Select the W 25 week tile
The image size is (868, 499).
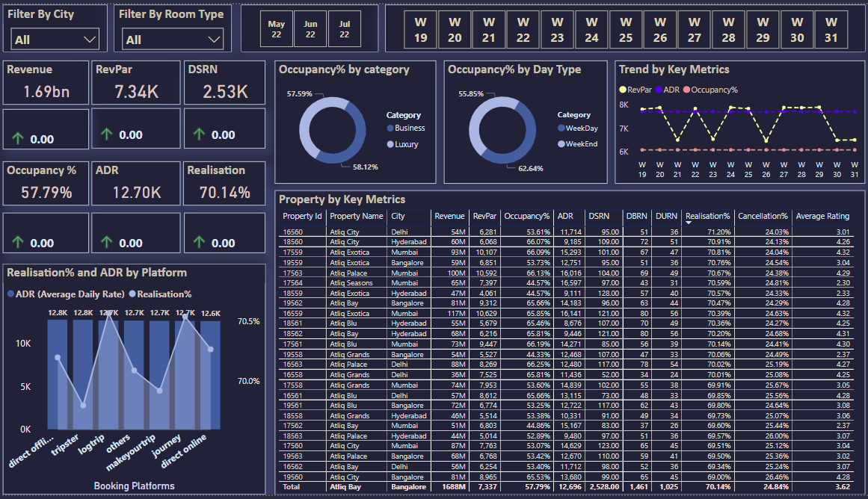(626, 30)
